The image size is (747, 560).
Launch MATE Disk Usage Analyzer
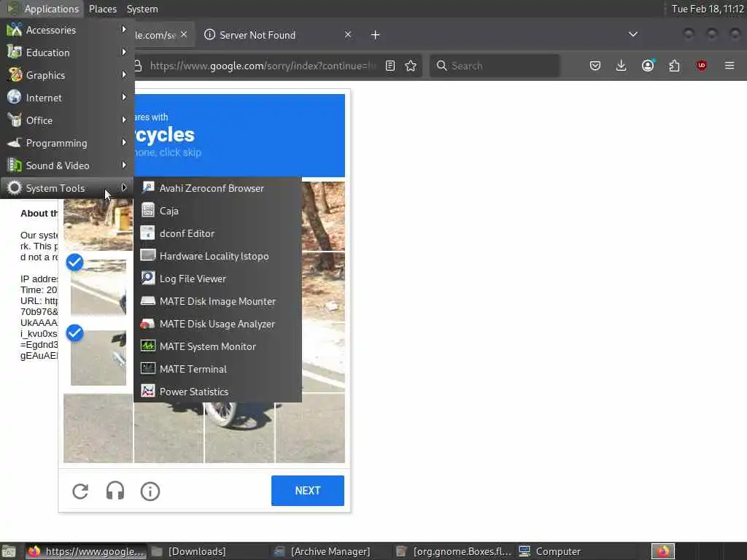click(217, 324)
